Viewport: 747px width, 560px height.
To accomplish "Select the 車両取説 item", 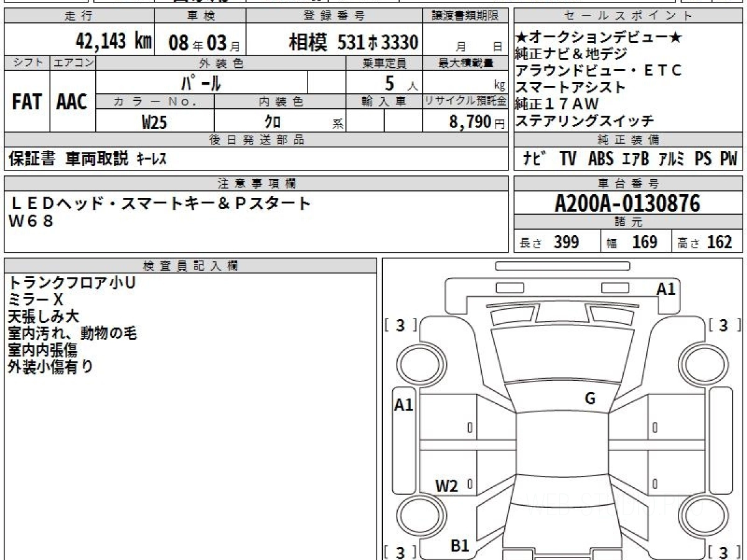I will (97, 159).
